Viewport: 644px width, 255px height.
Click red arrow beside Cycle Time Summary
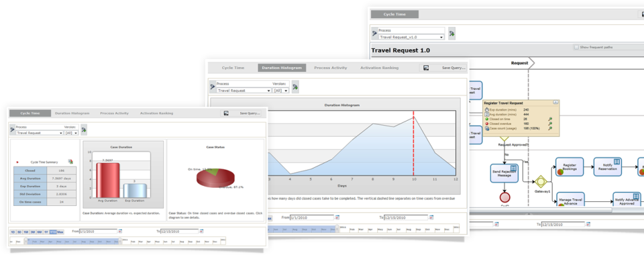[17, 162]
